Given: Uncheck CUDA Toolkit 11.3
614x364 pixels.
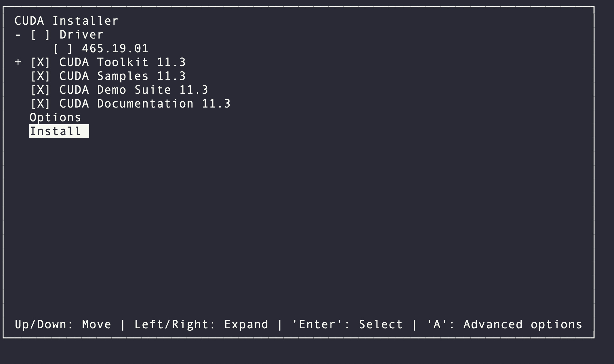Looking at the screenshot, I should (x=40, y=62).
